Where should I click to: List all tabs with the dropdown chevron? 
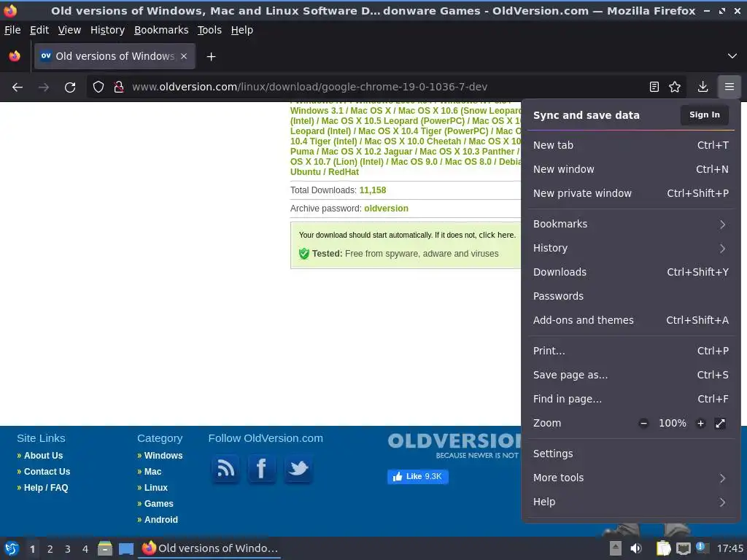click(x=732, y=56)
